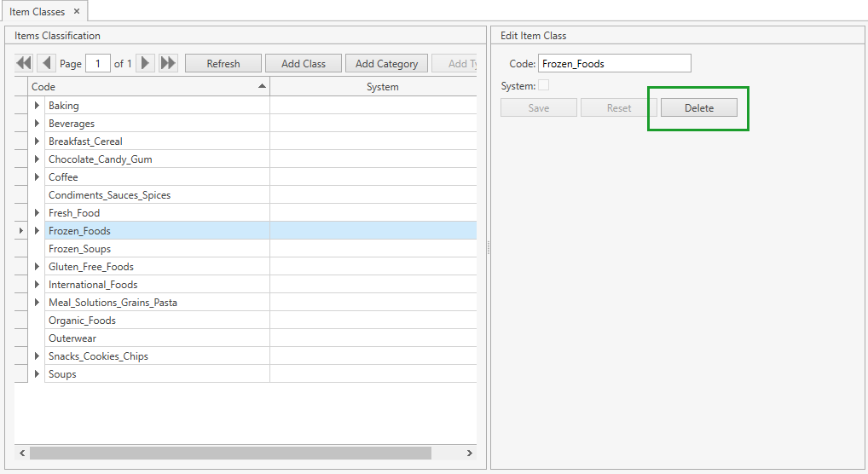Go to first page of item classes
The image size is (868, 474).
[24, 63]
